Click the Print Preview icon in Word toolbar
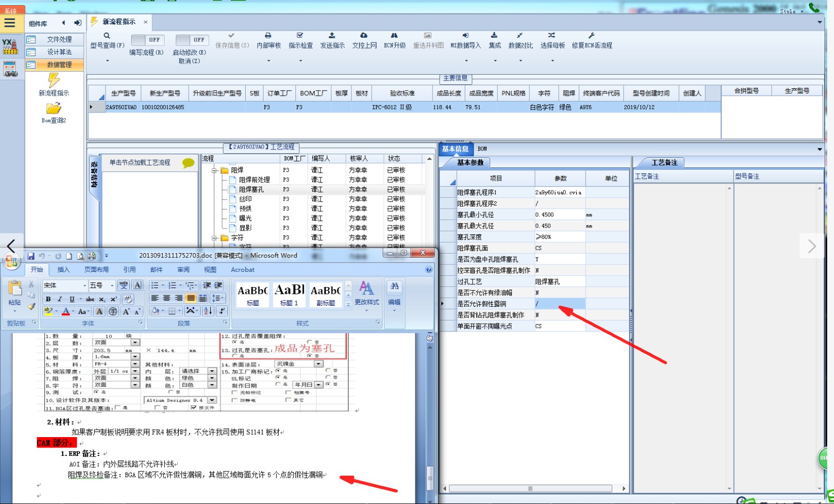 coord(81,256)
